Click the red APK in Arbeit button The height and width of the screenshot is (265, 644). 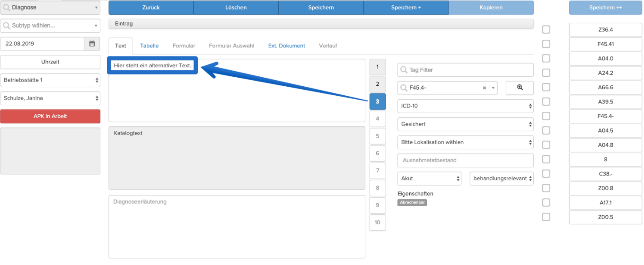click(x=50, y=116)
